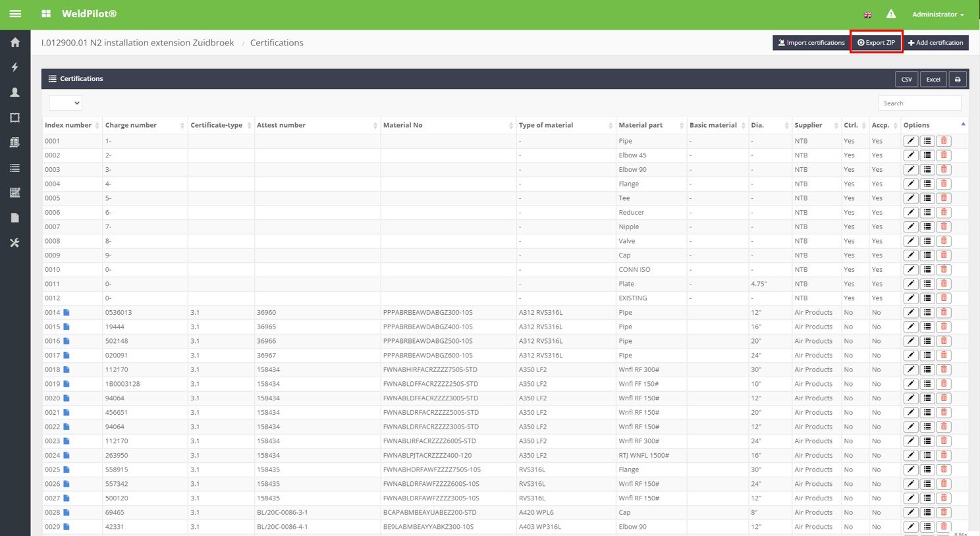Click the Export ZIP button
The width and height of the screenshot is (980, 536).
pyautogui.click(x=876, y=43)
